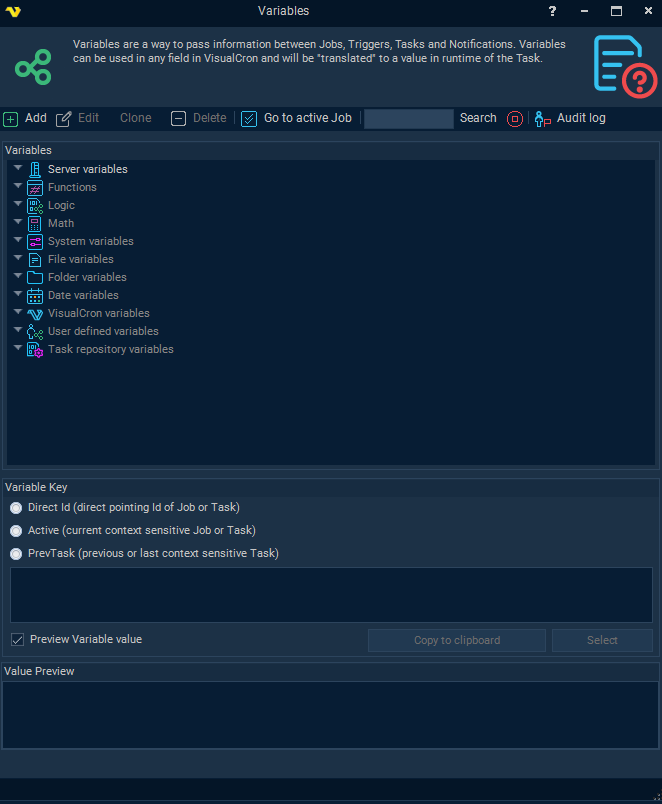Click the red stop search icon
This screenshot has height=804, width=662.
pyautogui.click(x=515, y=119)
